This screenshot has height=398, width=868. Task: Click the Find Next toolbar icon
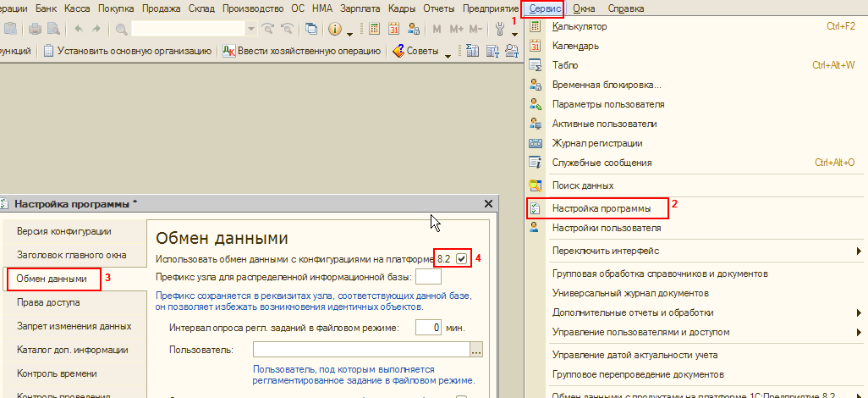pyautogui.click(x=268, y=29)
